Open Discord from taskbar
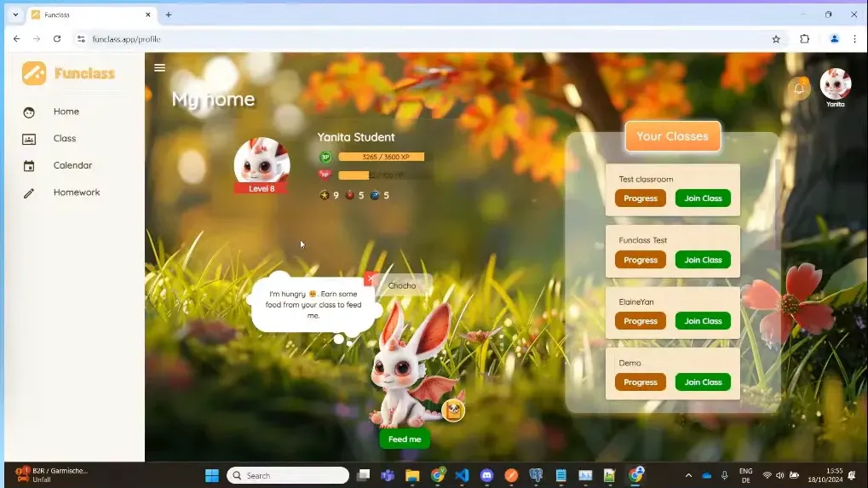Image resolution: width=868 pixels, height=488 pixels. [x=486, y=475]
